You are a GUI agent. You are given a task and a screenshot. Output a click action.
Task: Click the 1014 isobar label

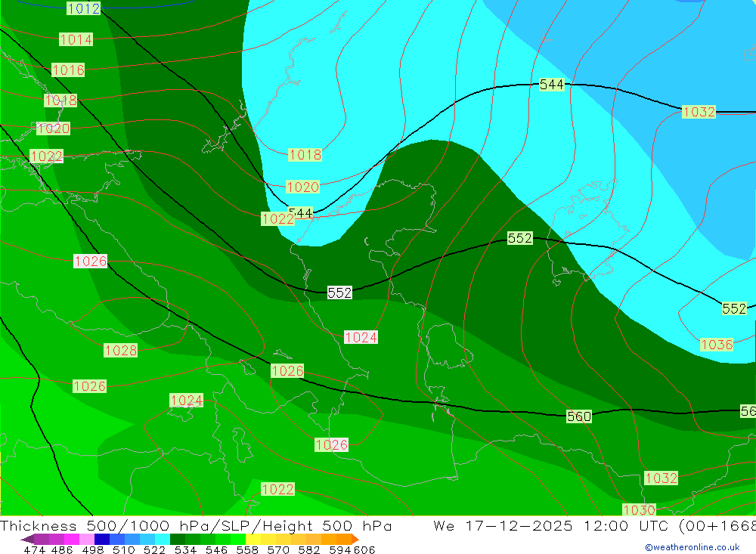pyautogui.click(x=76, y=39)
